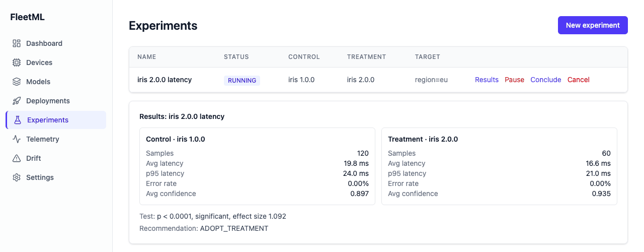Click the Deployments rocket icon
This screenshot has height=252, width=644.
[17, 101]
